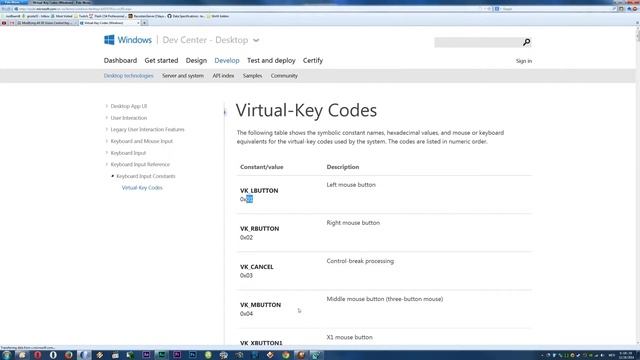Open Keyboard and Mouse Input link
640x360 pixels.
(142, 141)
